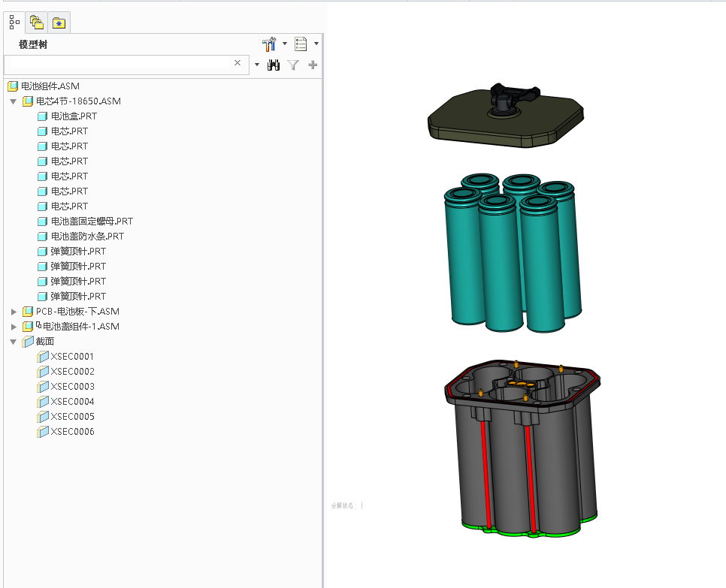726x588 pixels.
Task: Select PCB-电池板-下.ASM subassembly
Action: coord(77,312)
